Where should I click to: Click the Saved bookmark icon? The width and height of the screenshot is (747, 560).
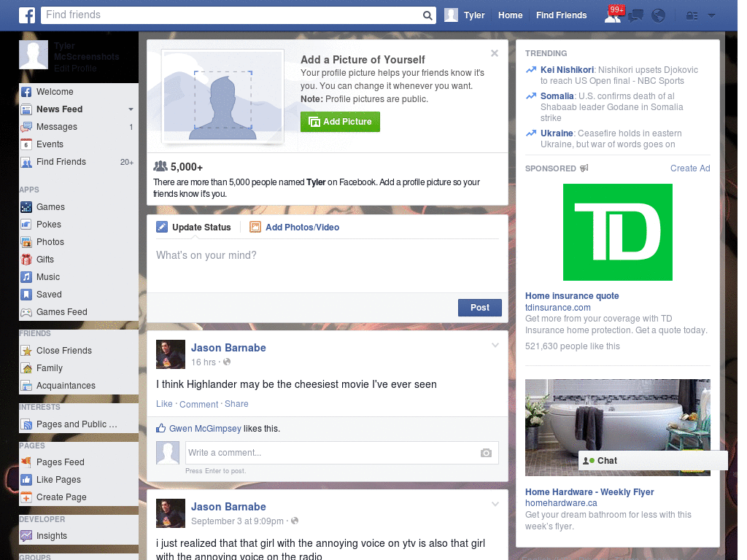click(26, 295)
